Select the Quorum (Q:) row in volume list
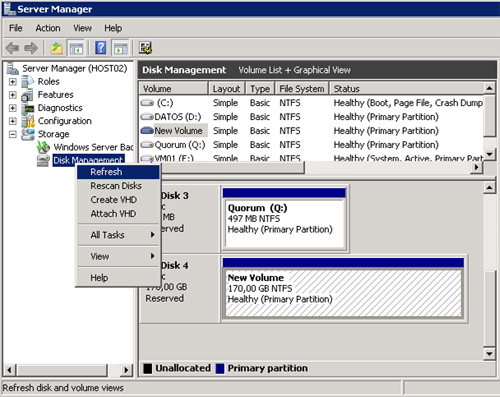500x397 pixels. point(180,145)
